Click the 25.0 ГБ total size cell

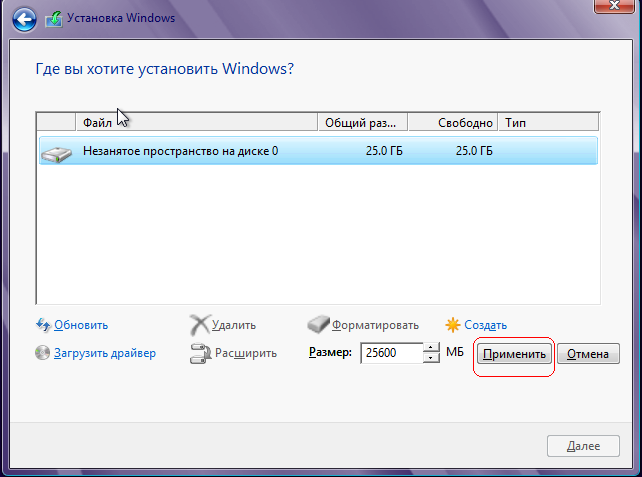click(x=384, y=151)
